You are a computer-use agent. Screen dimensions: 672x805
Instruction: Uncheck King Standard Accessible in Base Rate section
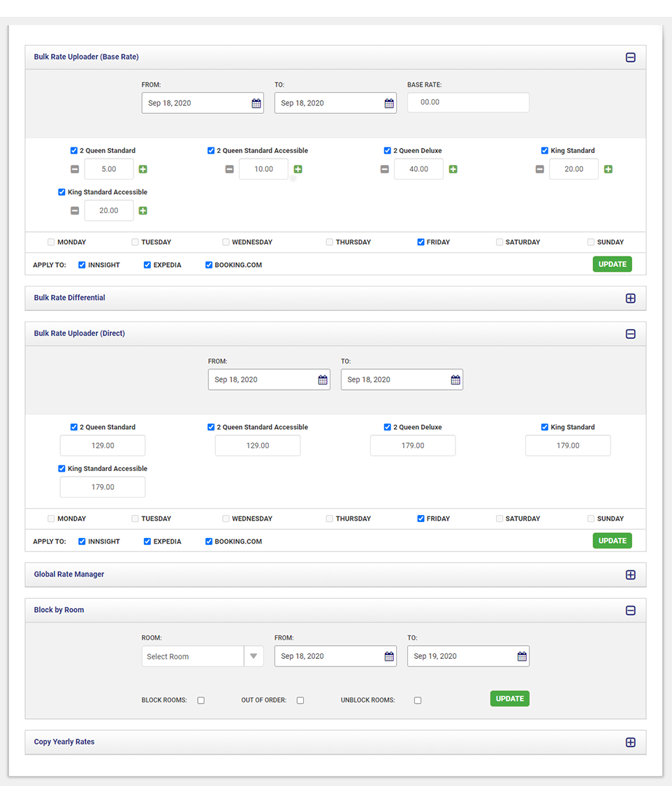pos(61,192)
